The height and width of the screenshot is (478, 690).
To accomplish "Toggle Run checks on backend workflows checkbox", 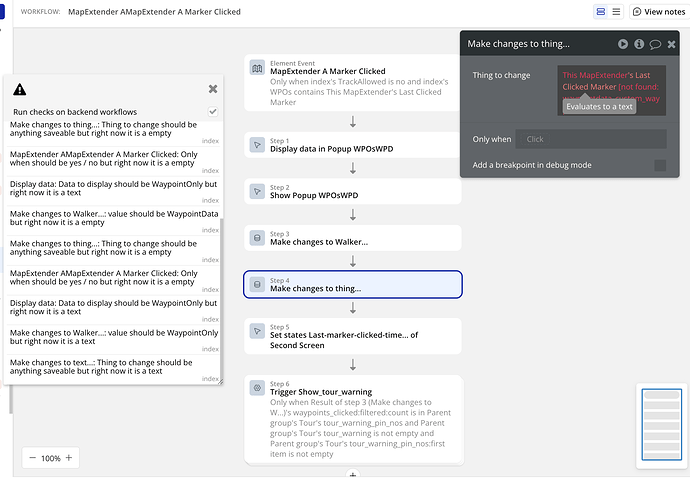I will (x=213, y=112).
